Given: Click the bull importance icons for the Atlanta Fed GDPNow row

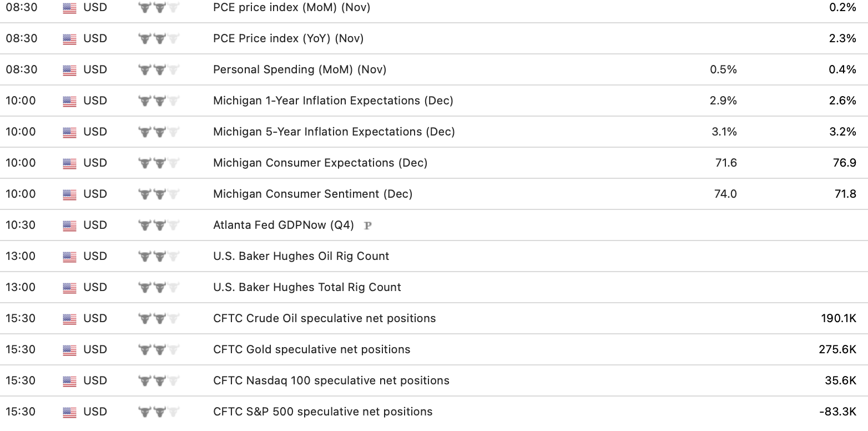Looking at the screenshot, I should click(159, 225).
